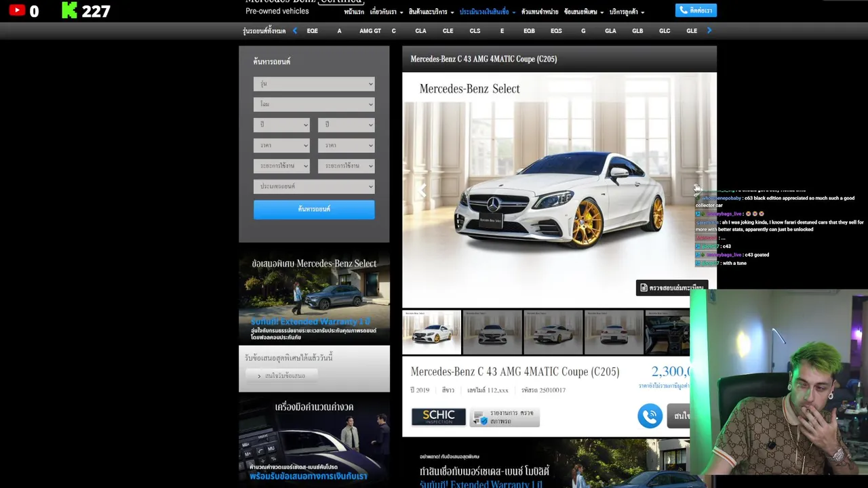Select the A model tab
This screenshot has height=488, width=868.
click(339, 30)
